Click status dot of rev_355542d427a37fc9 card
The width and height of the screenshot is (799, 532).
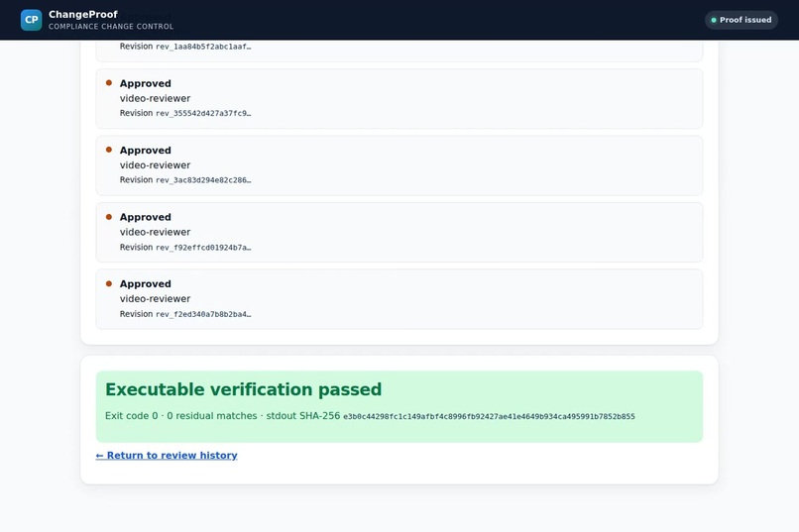(x=108, y=83)
